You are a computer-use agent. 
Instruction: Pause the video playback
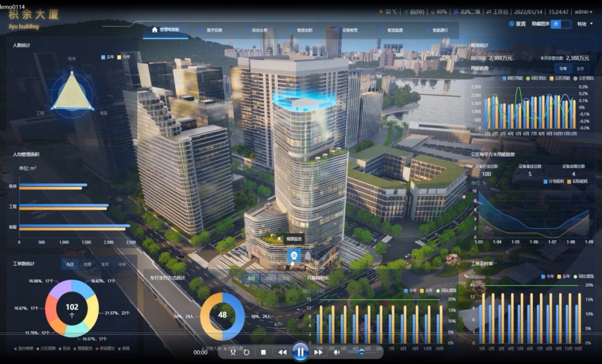[300, 352]
